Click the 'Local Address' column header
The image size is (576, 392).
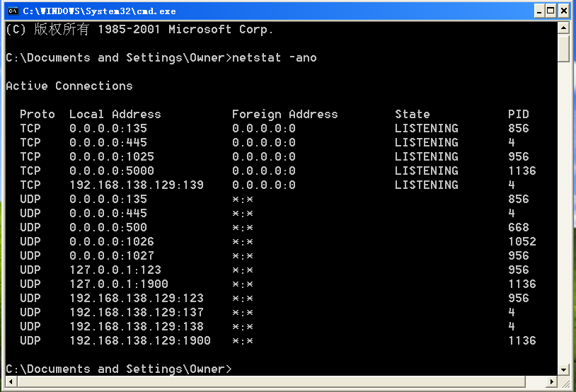(115, 114)
